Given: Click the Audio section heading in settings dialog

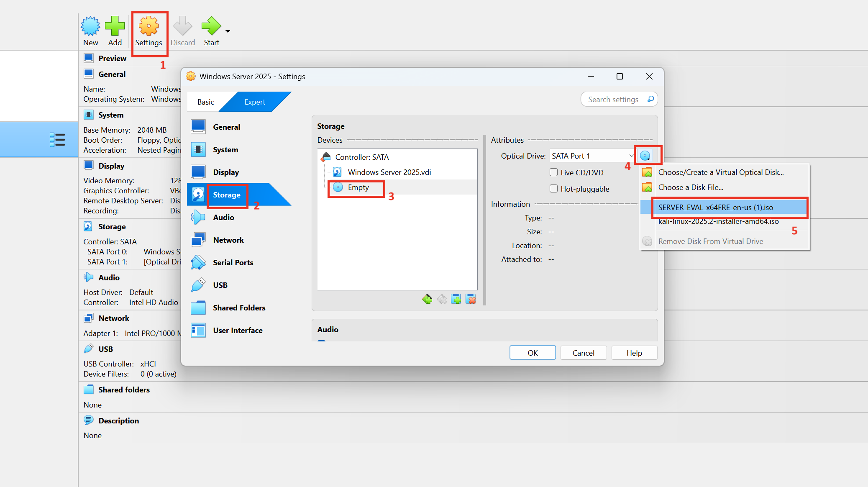Looking at the screenshot, I should click(328, 329).
